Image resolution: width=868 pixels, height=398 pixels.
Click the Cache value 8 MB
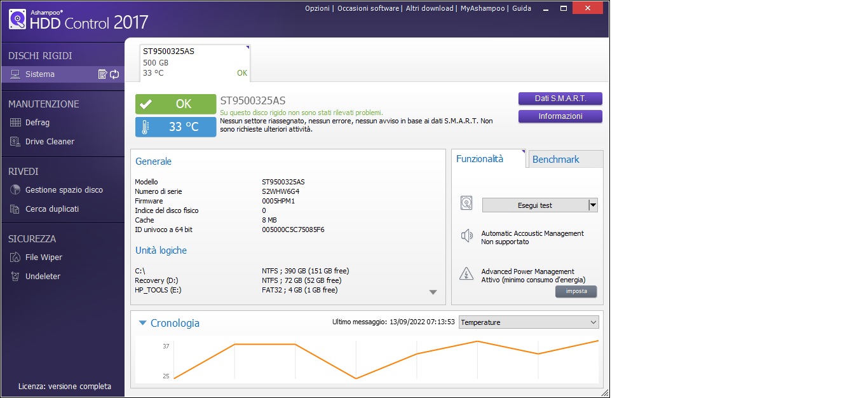pyautogui.click(x=269, y=220)
